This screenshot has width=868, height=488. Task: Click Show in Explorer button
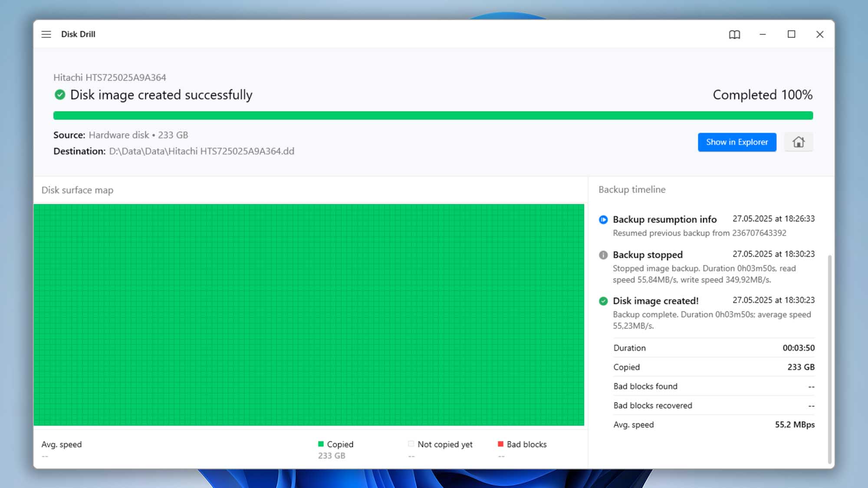[x=737, y=142]
